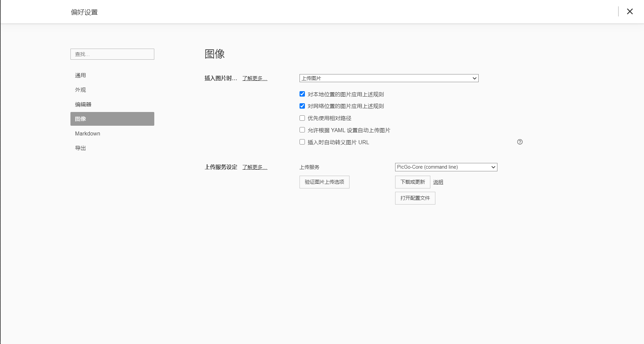Click the 上传服务设定 section label
Screen dimensions: 644x344
coord(221,167)
